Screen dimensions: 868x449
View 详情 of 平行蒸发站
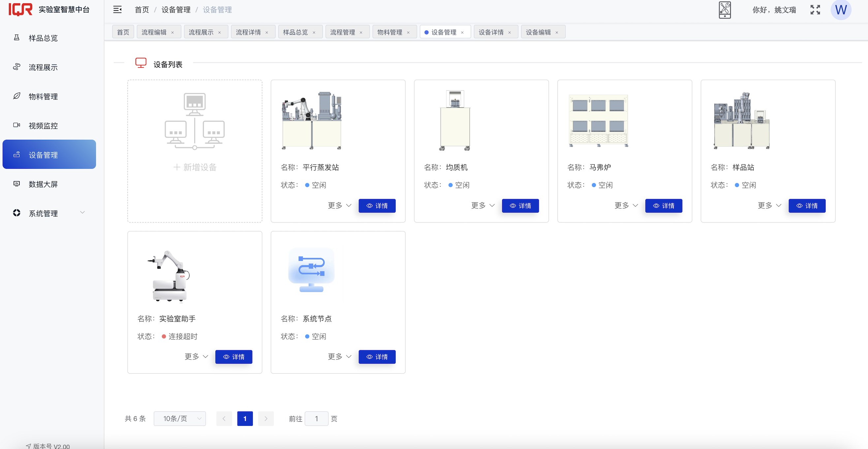click(x=377, y=206)
